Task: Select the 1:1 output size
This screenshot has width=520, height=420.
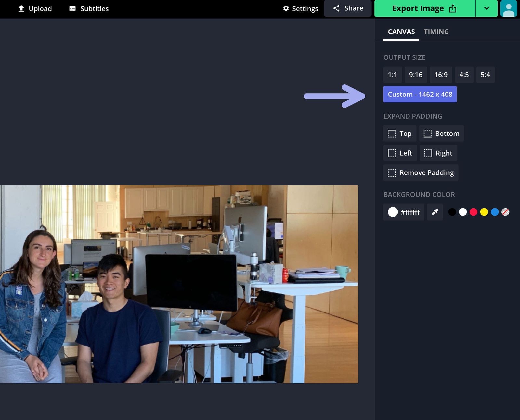Action: click(x=392, y=74)
